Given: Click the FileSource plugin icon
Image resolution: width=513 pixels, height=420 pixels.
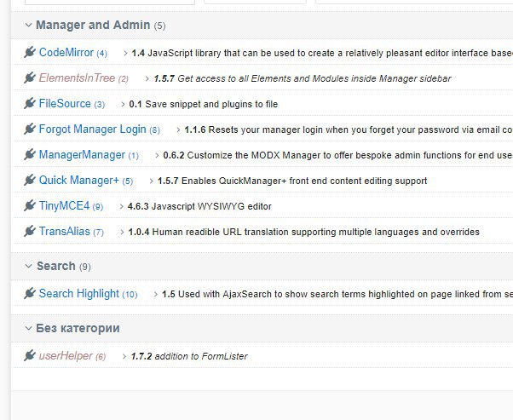Looking at the screenshot, I should pyautogui.click(x=30, y=104).
